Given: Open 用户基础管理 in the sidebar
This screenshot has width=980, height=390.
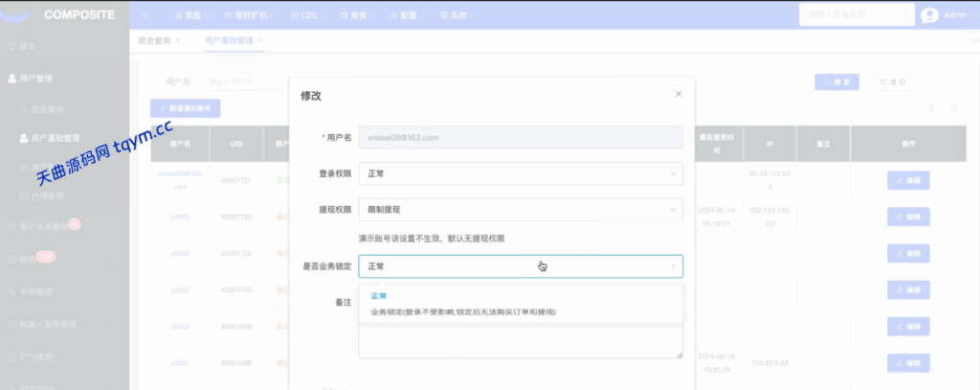Looking at the screenshot, I should pos(64,138).
